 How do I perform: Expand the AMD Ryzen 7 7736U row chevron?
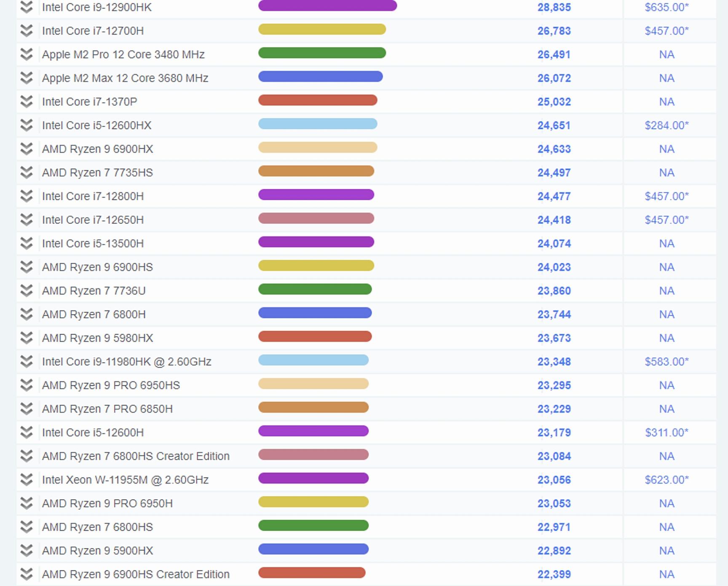click(x=27, y=290)
